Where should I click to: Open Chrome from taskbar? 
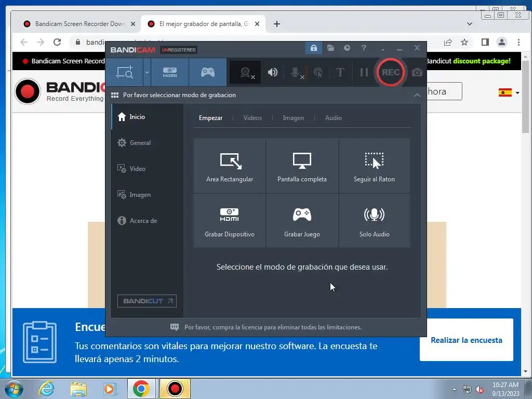click(141, 389)
